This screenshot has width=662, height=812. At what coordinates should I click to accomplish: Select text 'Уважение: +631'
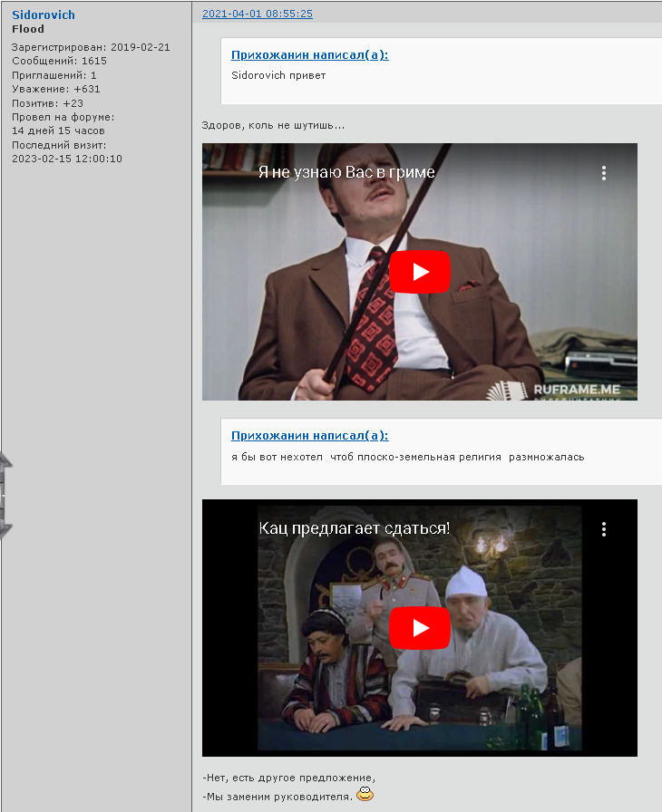pyautogui.click(x=56, y=89)
